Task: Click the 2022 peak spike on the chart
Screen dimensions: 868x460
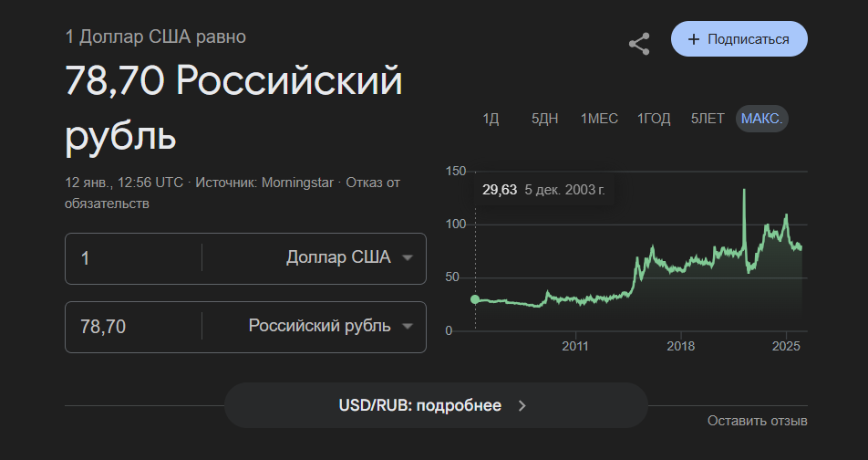Action: [744, 192]
